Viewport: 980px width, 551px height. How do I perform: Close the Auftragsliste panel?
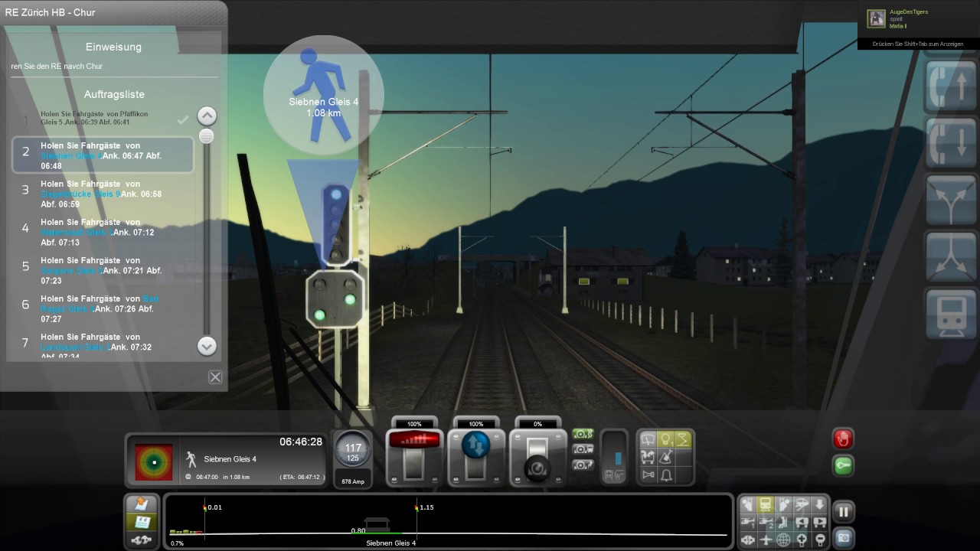pos(215,377)
